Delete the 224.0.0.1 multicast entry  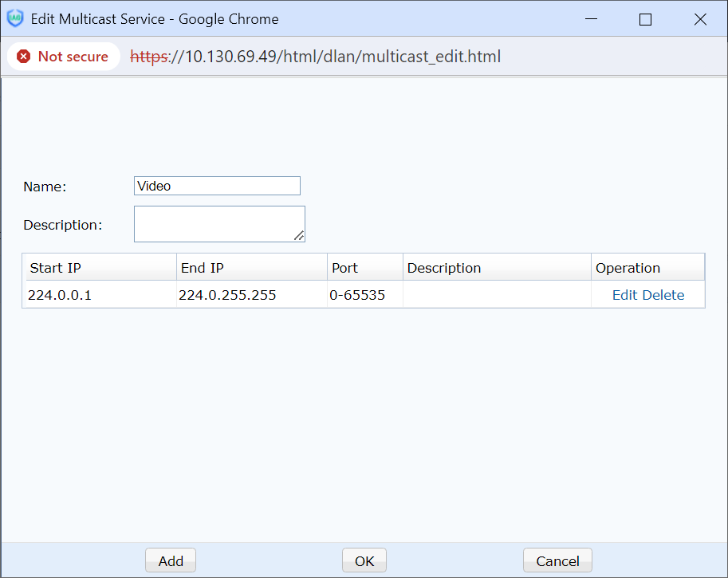click(663, 295)
